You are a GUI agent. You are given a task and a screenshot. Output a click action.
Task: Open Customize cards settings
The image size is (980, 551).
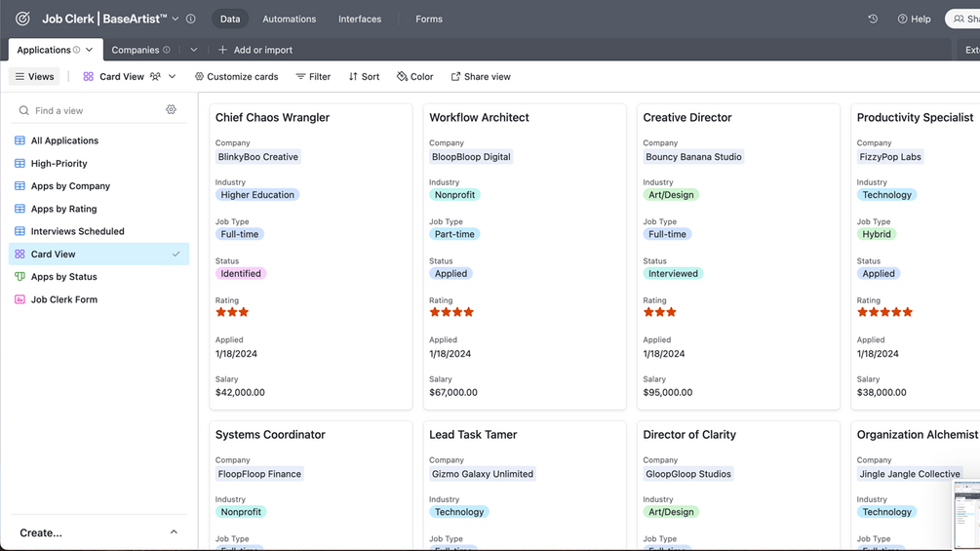pos(236,76)
